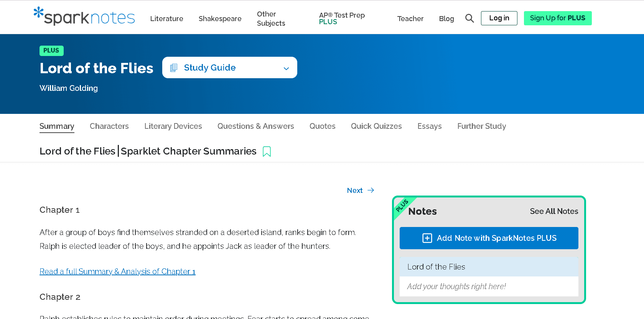Click the Study Guide document icon

(x=174, y=68)
